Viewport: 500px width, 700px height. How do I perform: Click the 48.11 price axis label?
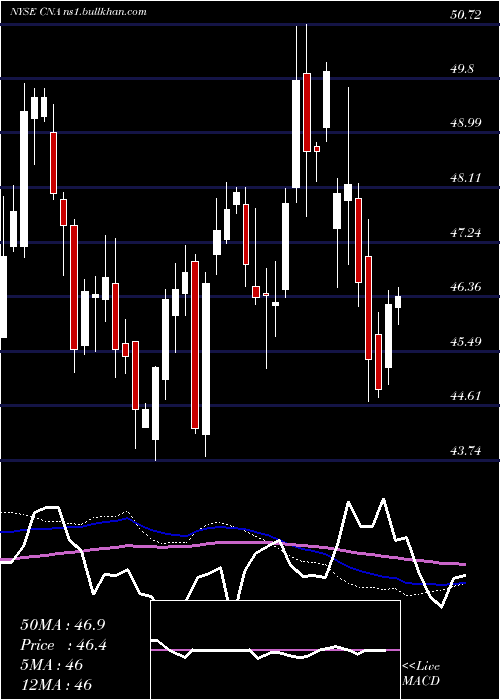(466, 178)
